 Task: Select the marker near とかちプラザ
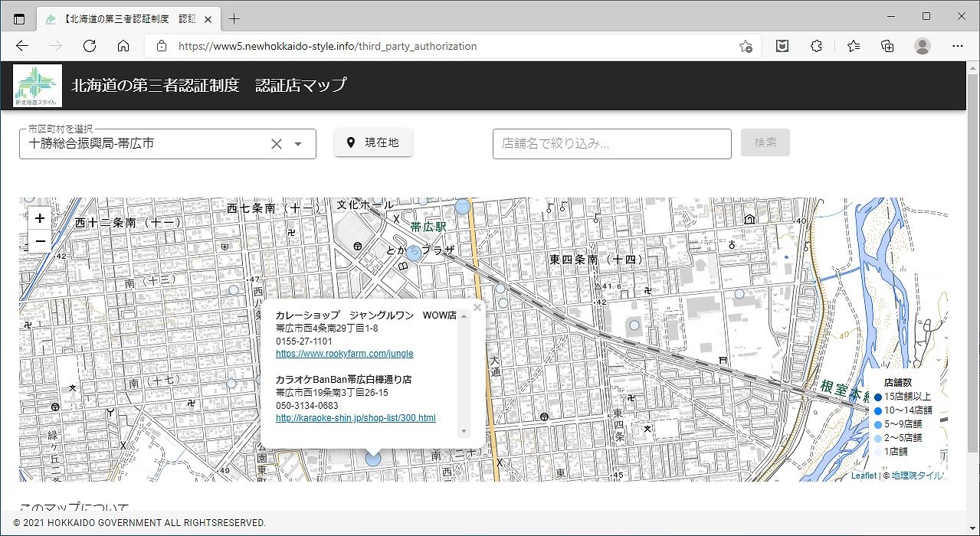coord(414,253)
